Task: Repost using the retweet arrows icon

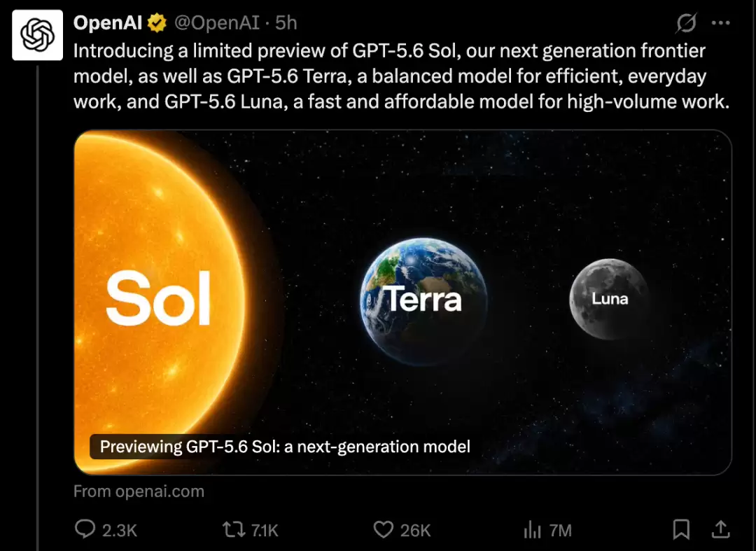Action: 233,529
